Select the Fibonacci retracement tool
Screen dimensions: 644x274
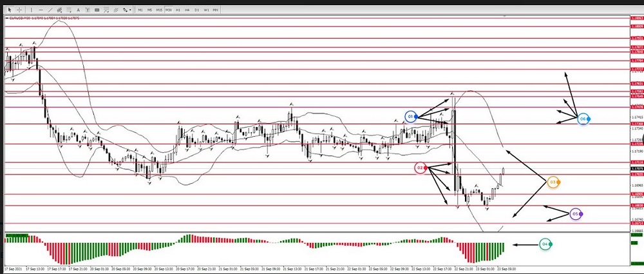point(69,10)
